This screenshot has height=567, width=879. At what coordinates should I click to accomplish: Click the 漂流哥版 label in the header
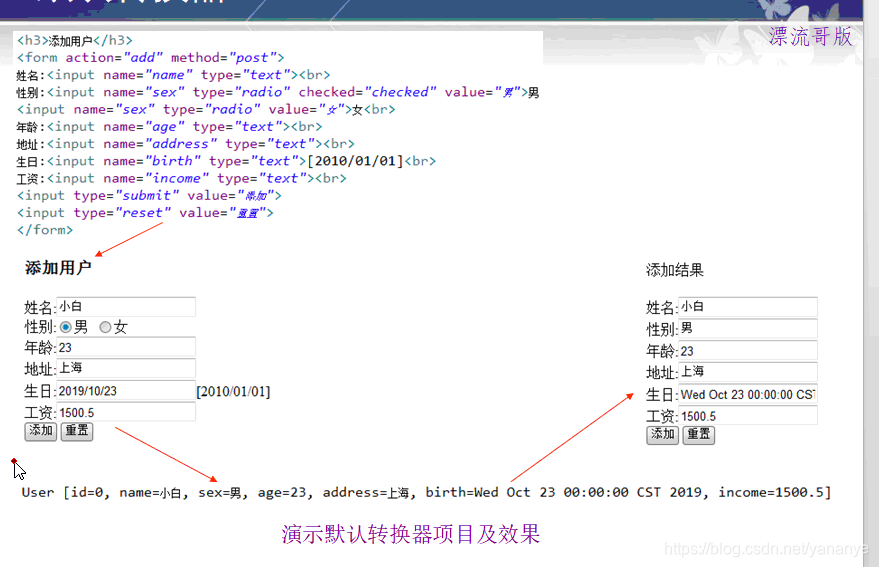click(x=811, y=37)
